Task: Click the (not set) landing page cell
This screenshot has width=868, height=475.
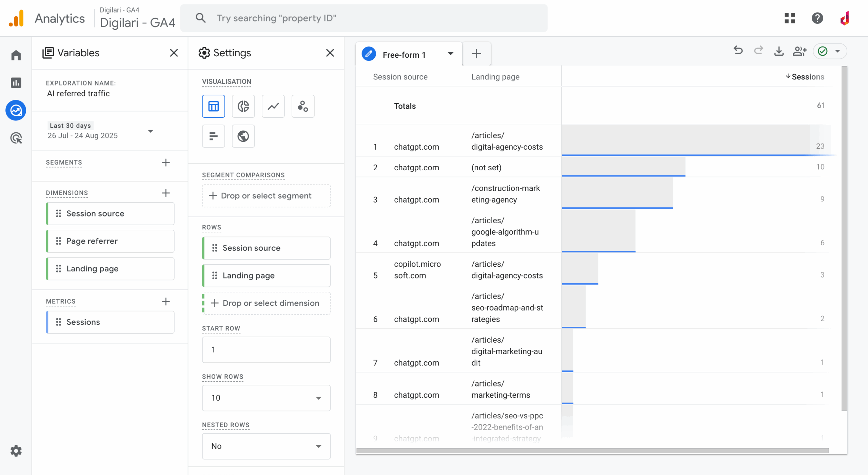Action: pyautogui.click(x=486, y=167)
